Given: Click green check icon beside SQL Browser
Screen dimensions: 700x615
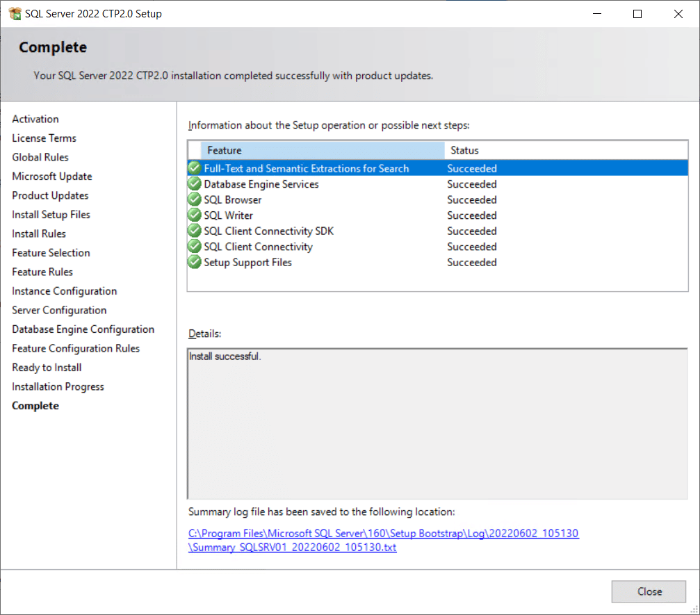Looking at the screenshot, I should 195,199.
